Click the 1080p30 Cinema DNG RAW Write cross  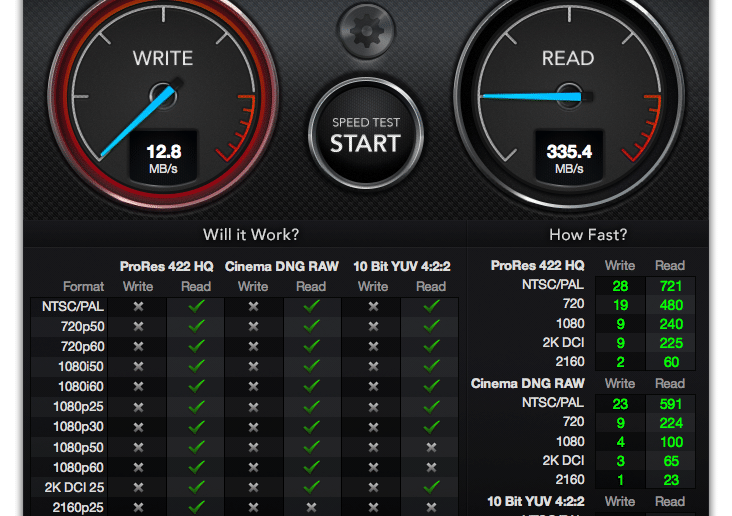click(253, 427)
